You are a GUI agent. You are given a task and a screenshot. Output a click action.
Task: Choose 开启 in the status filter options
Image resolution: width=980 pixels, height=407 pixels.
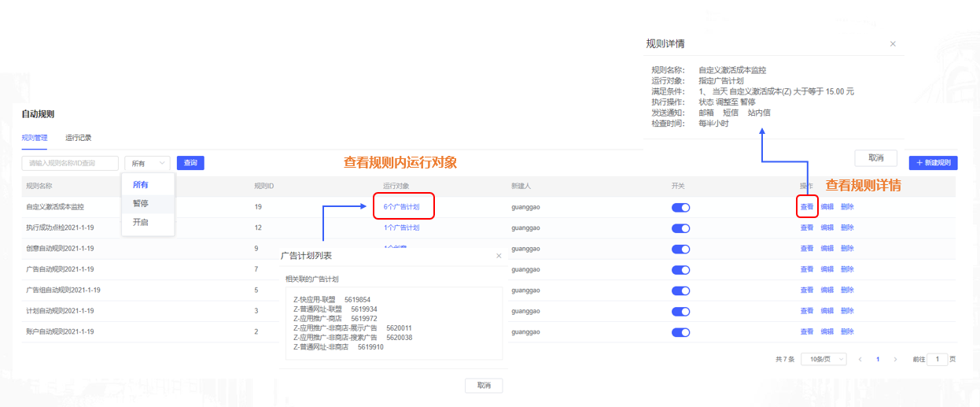point(141,223)
